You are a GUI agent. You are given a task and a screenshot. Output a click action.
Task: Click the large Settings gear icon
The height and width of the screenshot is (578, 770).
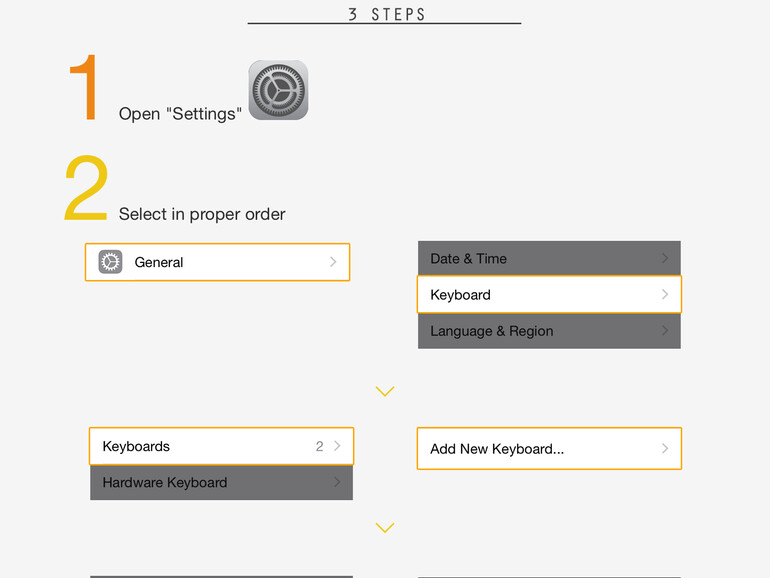click(278, 90)
